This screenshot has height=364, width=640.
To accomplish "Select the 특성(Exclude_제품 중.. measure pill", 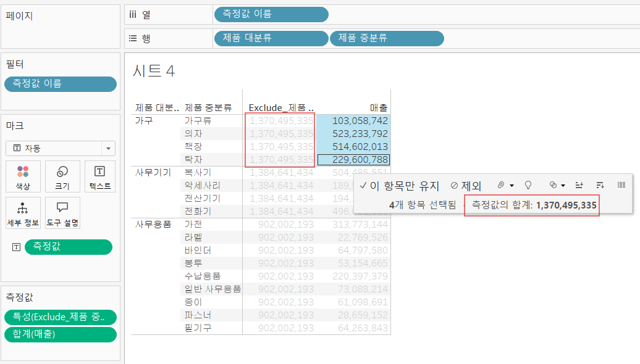I will click(x=61, y=317).
